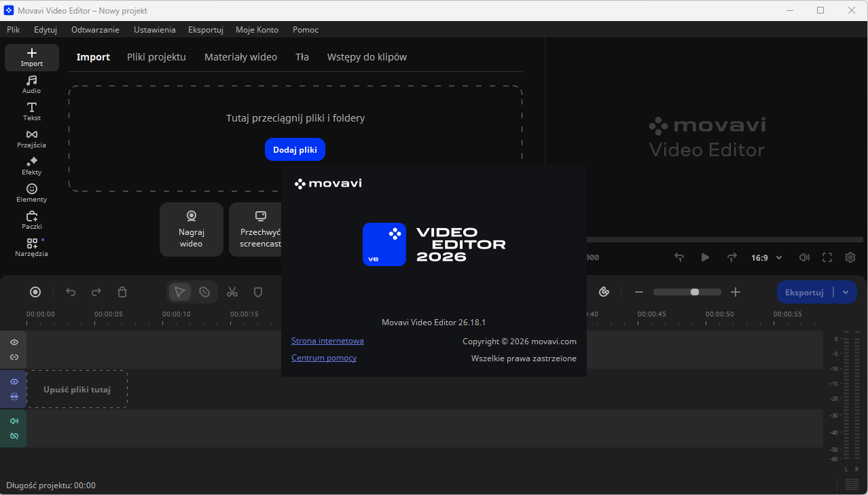The image size is (868, 495).
Task: Switch to Materiały wideo tab
Action: coord(240,57)
